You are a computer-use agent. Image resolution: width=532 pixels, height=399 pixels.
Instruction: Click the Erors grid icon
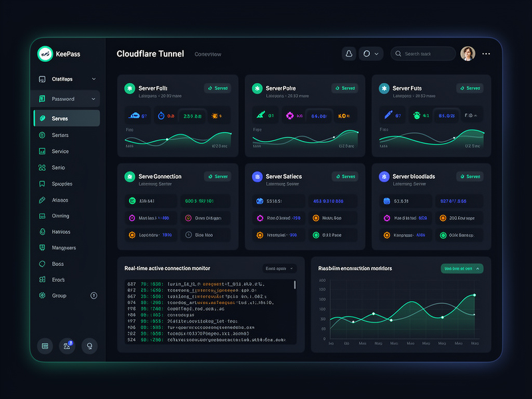pos(42,279)
